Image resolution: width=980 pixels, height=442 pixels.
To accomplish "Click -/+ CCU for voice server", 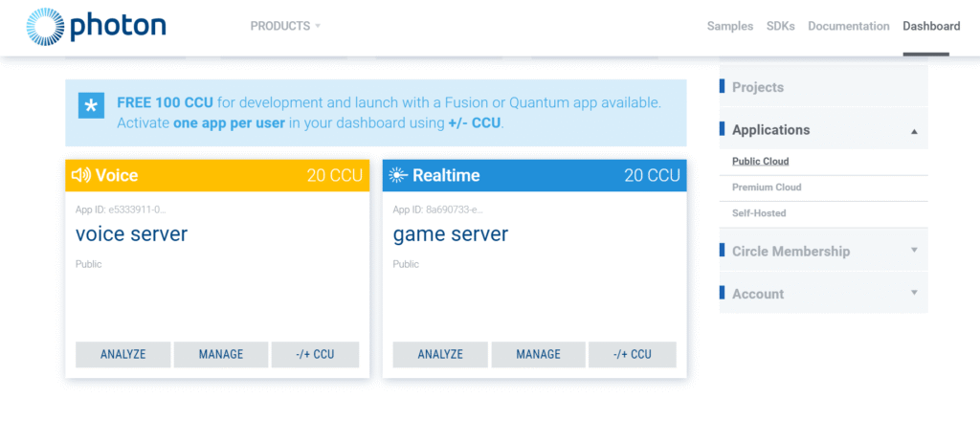I will tap(315, 354).
